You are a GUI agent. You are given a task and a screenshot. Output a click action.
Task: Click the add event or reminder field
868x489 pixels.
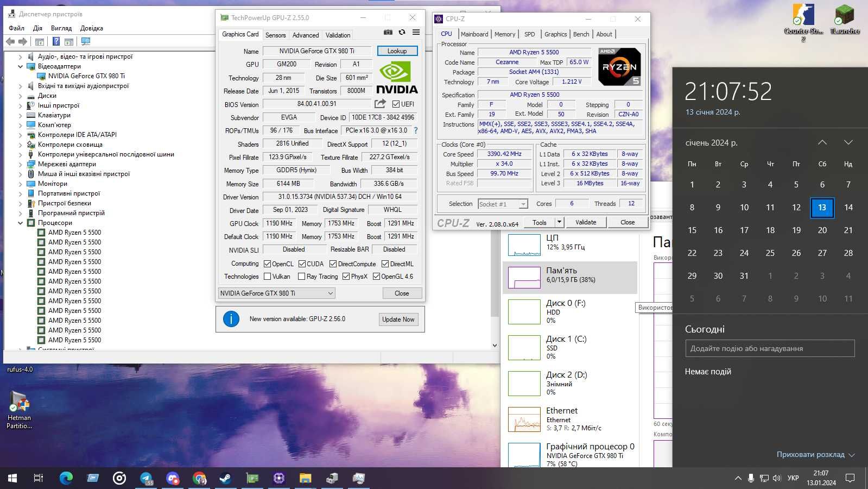[x=770, y=349]
